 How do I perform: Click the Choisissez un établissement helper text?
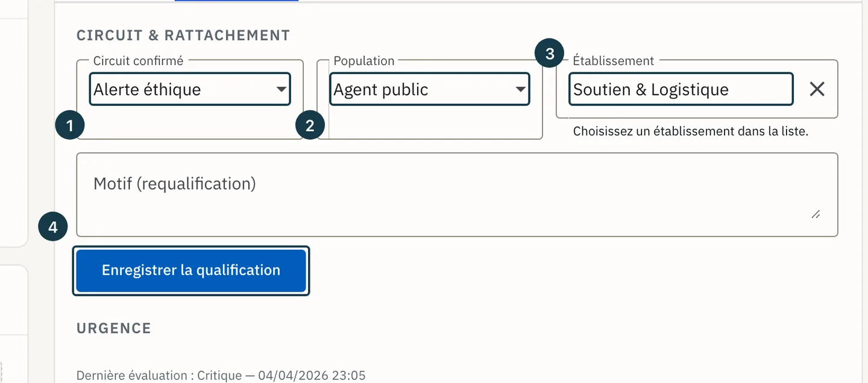click(x=691, y=131)
